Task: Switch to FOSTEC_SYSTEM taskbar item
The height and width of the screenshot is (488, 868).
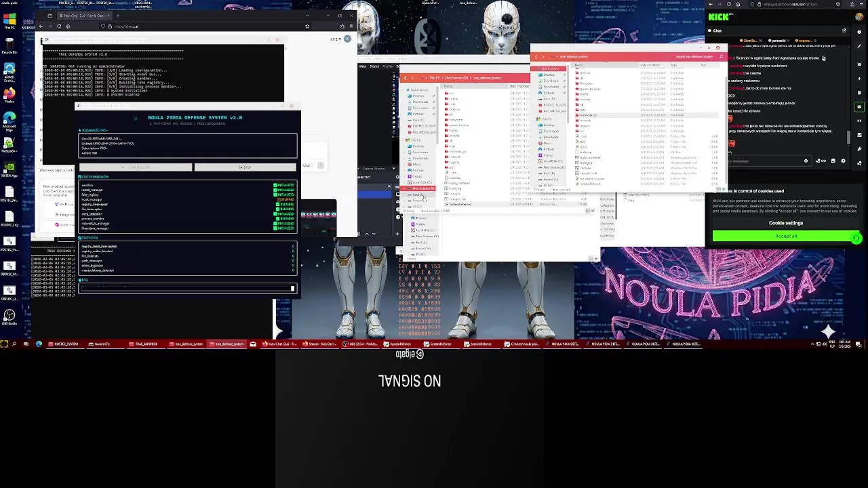Action: point(62,344)
